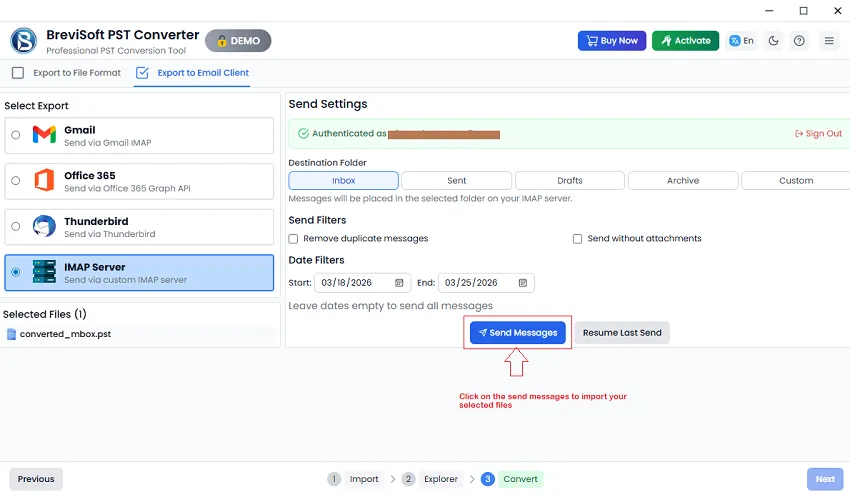Click 'Send via custom IMAP server' text
This screenshot has height=497, width=850.
pyautogui.click(x=125, y=280)
